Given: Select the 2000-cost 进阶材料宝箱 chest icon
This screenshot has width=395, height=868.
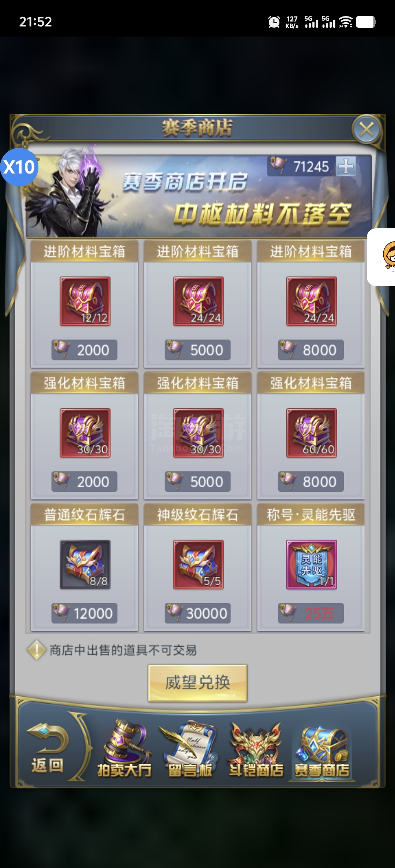Looking at the screenshot, I should [85, 301].
